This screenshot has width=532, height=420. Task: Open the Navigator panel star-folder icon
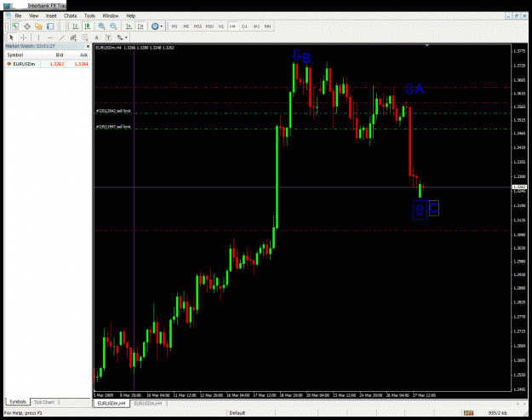click(x=38, y=26)
